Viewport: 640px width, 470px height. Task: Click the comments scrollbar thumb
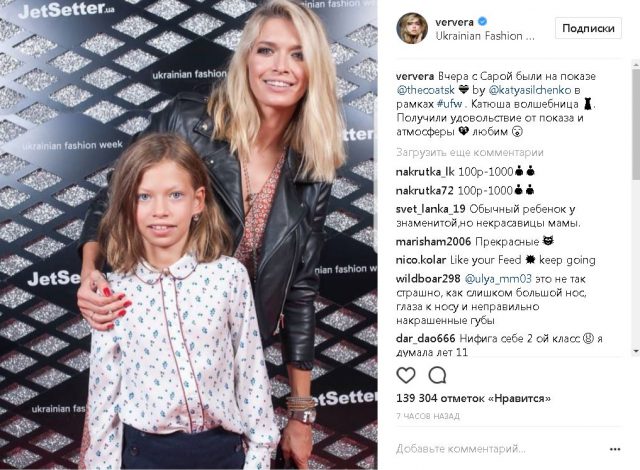point(636,122)
